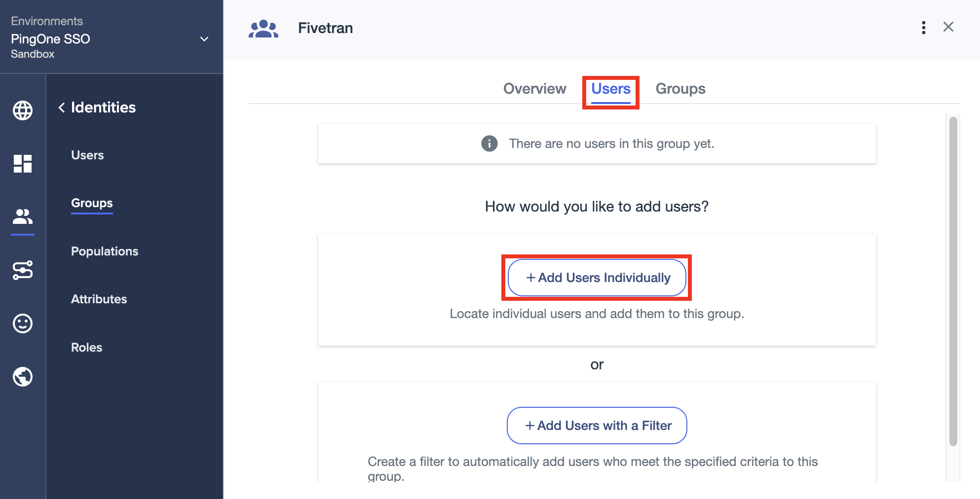Image resolution: width=980 pixels, height=499 pixels.
Task: Click the Fivetran group title
Action: [326, 28]
